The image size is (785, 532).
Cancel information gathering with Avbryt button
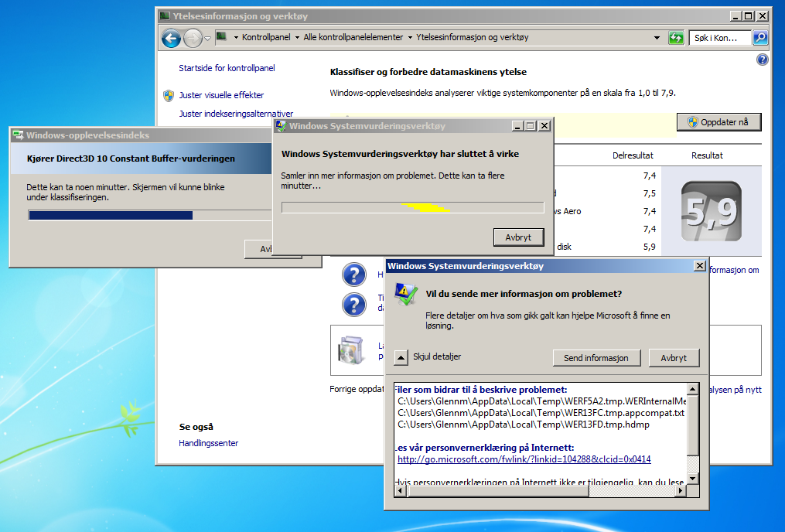click(x=518, y=237)
